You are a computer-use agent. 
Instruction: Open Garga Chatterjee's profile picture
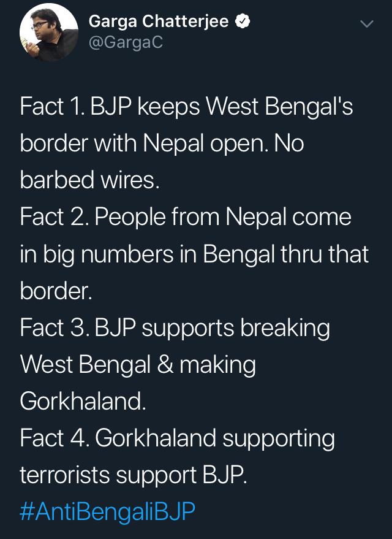click(49, 32)
